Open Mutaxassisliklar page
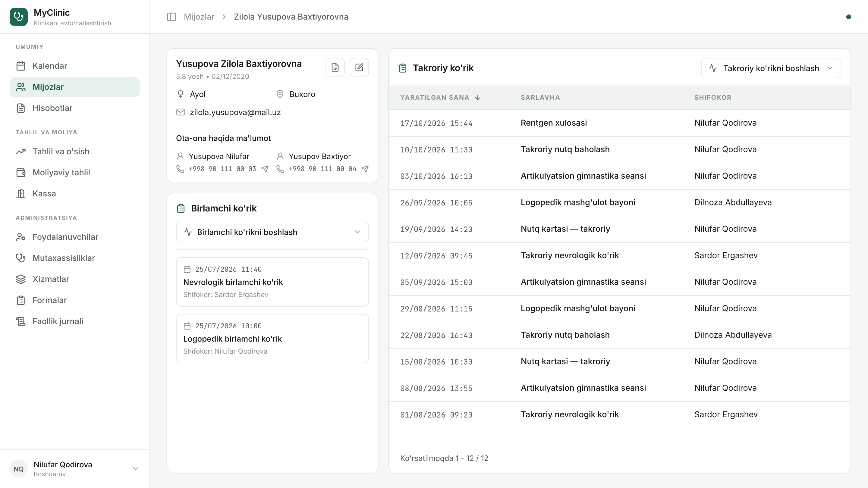Screen dimensions: 868x488 click(74, 258)
